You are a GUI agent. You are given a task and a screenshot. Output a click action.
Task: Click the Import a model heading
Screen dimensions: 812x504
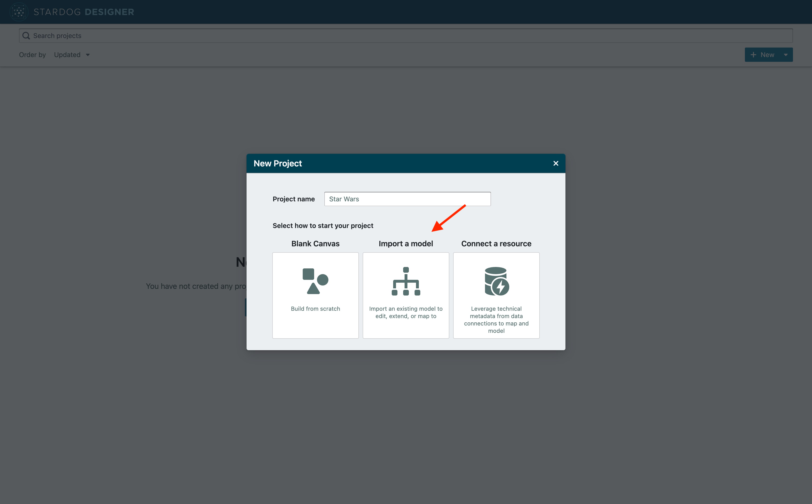406,244
